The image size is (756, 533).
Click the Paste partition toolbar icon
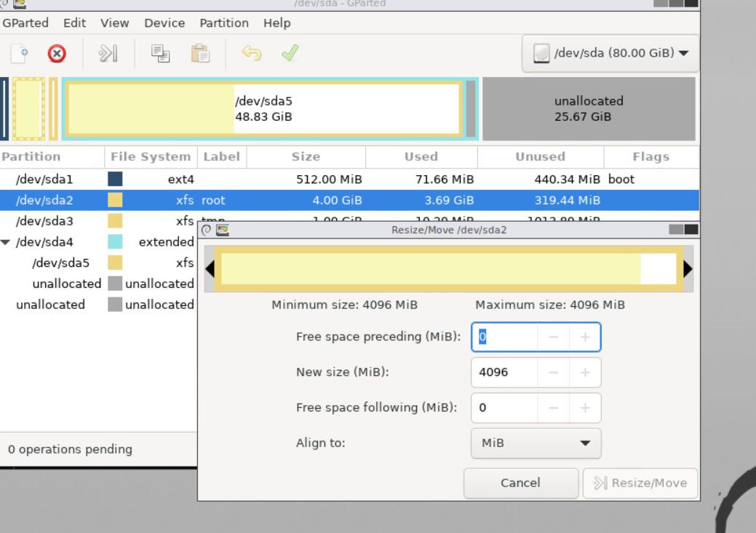coord(200,53)
